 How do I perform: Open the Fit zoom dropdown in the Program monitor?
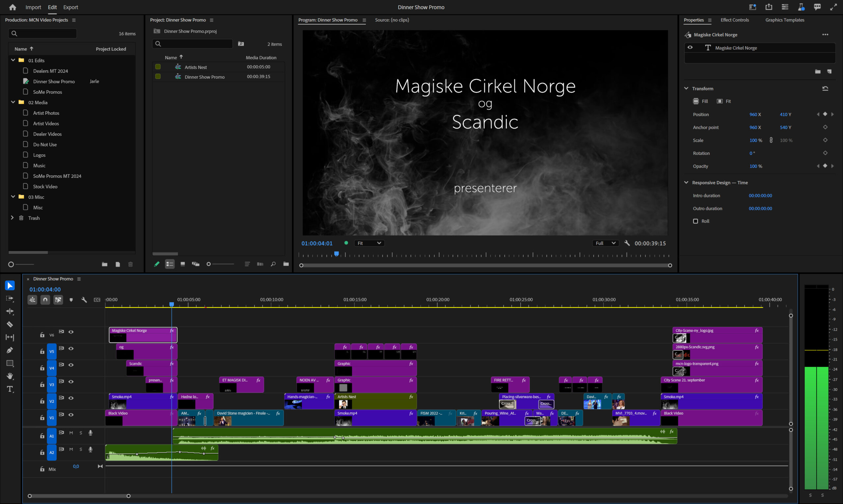pyautogui.click(x=369, y=243)
